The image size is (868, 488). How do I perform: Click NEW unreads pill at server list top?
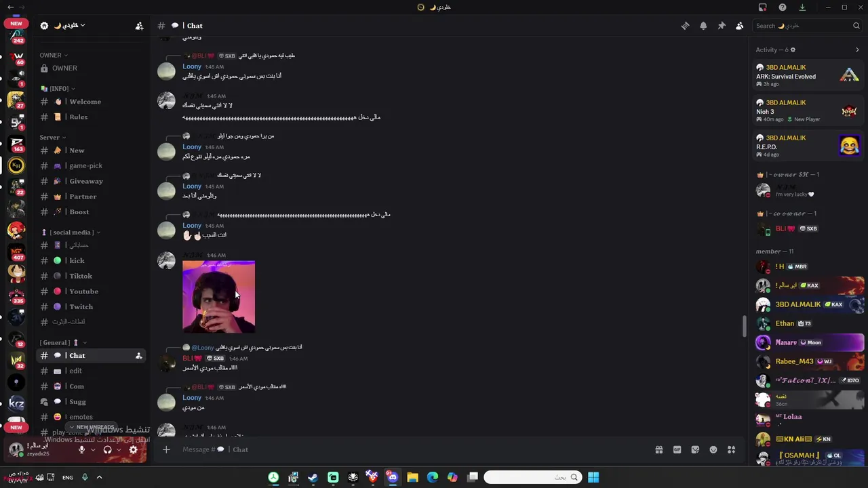pos(16,24)
